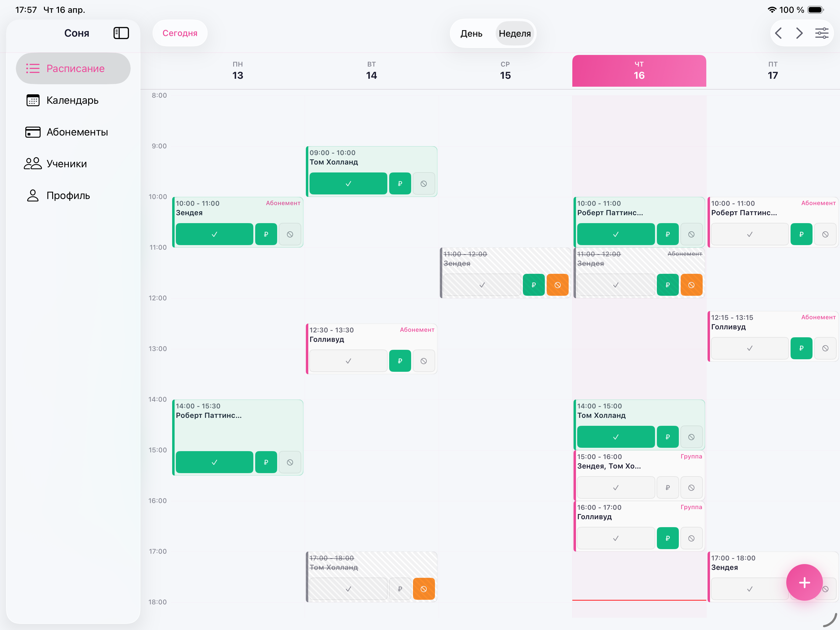Select the Неделя tab
840x630 pixels.
pyautogui.click(x=515, y=33)
